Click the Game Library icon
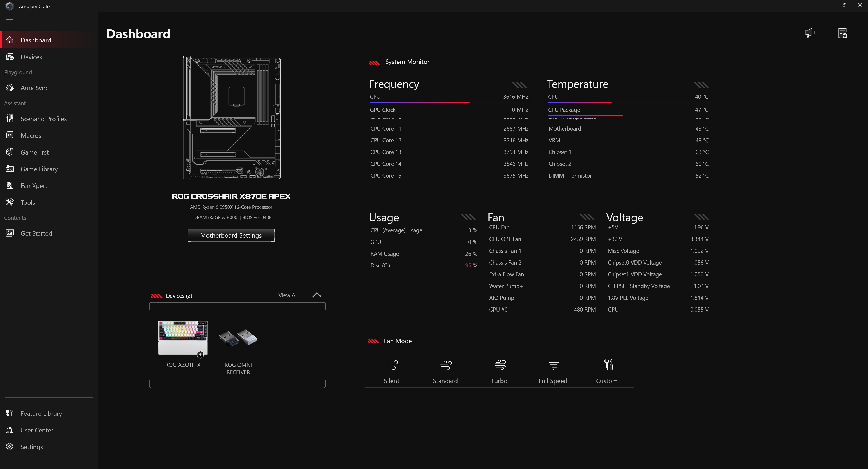The width and height of the screenshot is (868, 469). tap(10, 169)
